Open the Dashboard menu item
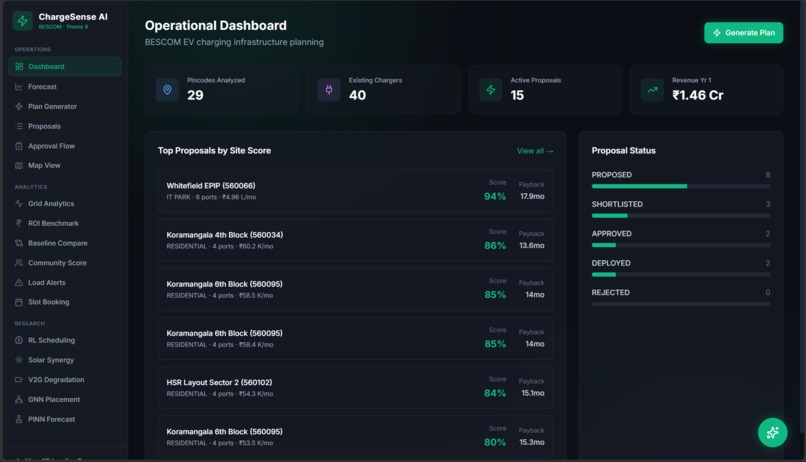 65,66
